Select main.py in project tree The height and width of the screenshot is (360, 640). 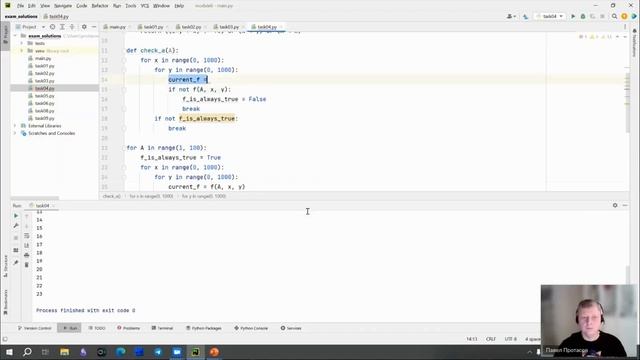(x=43, y=58)
